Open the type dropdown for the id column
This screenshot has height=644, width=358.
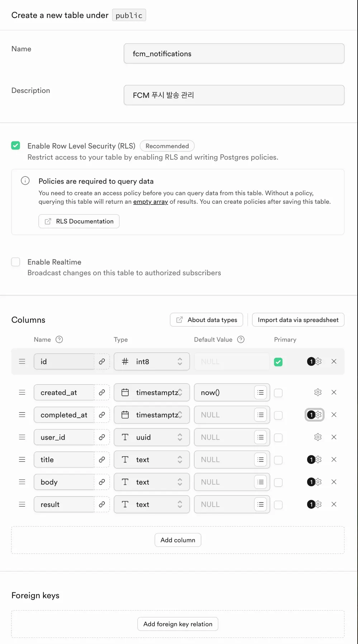pos(152,362)
